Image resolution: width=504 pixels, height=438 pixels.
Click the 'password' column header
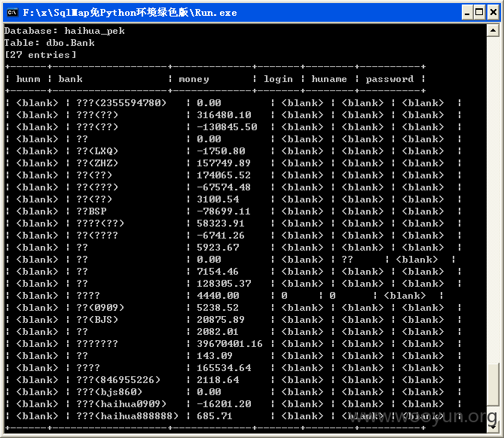tap(389, 79)
